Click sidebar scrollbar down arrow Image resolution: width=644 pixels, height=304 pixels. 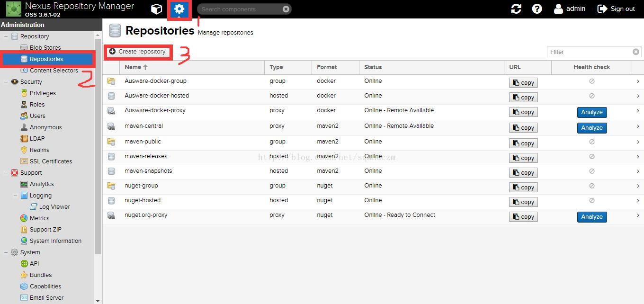98,300
